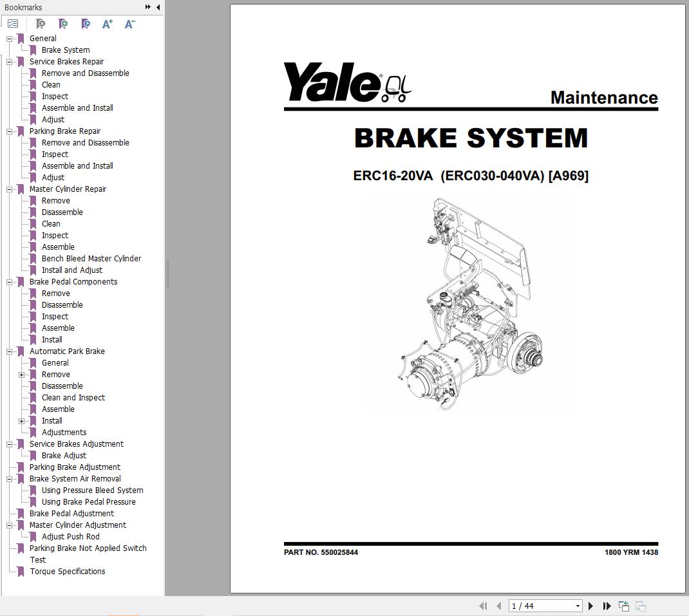Go to the first page
The height and width of the screenshot is (616, 689).
pyautogui.click(x=483, y=606)
